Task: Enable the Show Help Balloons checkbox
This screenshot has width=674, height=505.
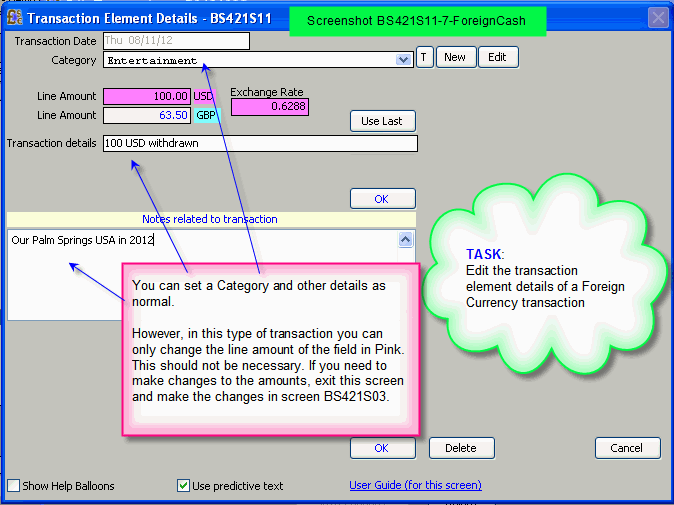Action: coord(14,486)
